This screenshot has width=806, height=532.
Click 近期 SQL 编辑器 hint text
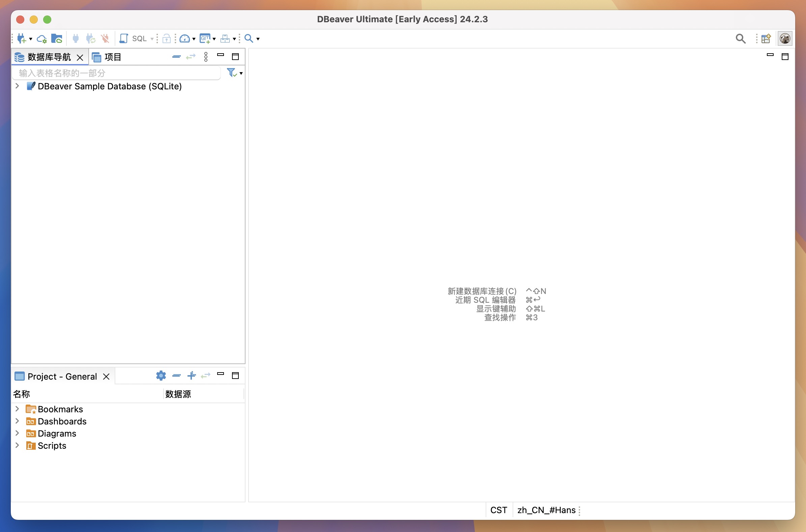485,300
